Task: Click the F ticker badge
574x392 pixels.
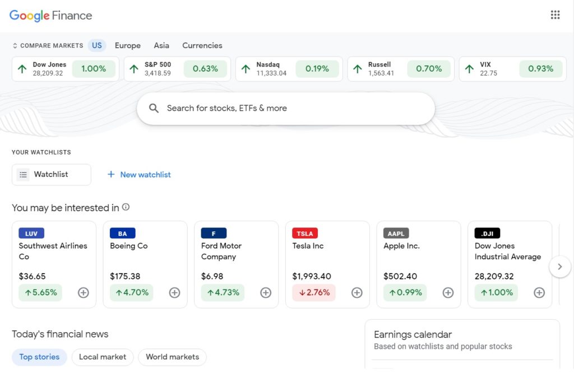Action: tap(214, 234)
